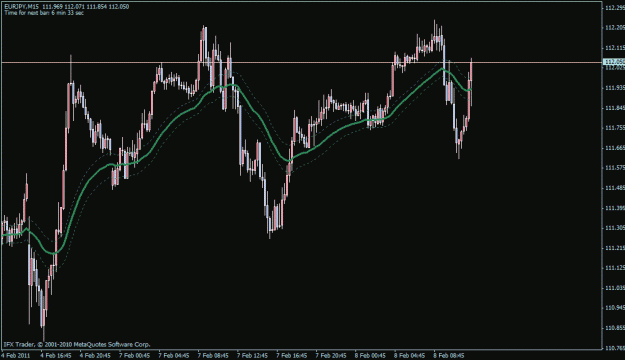Click the 112.115 price scale label
Viewport: 625px width, 360px height.
(615, 48)
